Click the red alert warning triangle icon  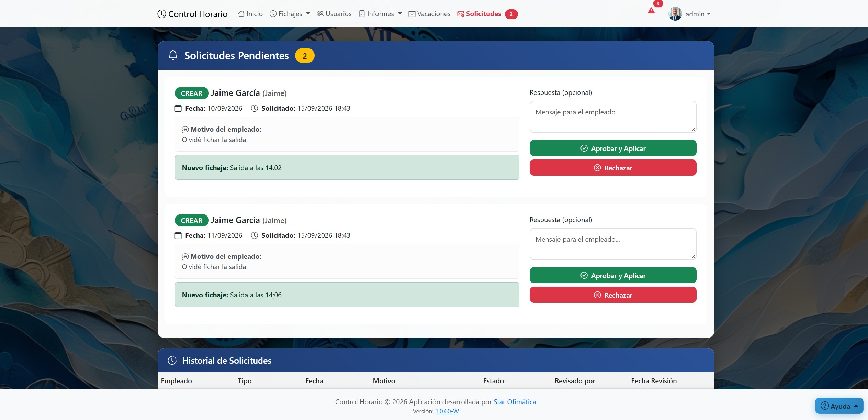(651, 11)
